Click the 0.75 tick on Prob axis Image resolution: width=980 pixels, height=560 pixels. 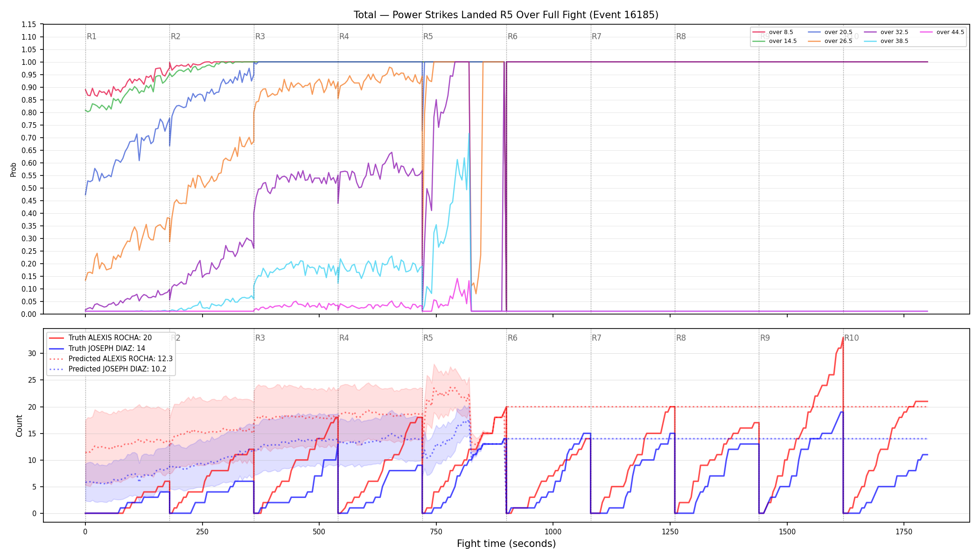pyautogui.click(x=28, y=125)
